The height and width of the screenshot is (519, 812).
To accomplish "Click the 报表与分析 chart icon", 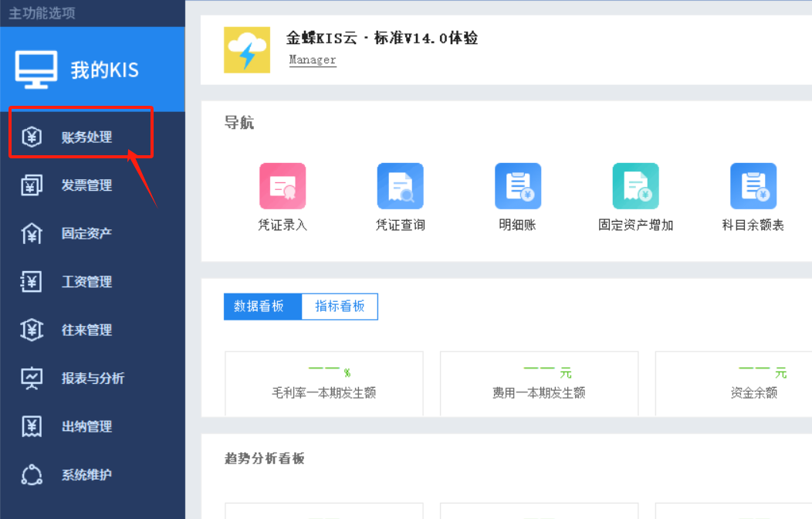I will click(x=32, y=378).
